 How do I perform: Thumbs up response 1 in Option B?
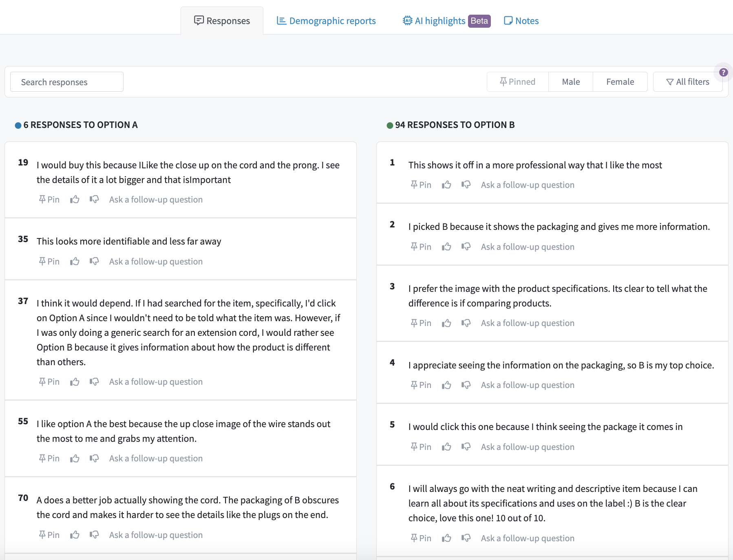[446, 185]
